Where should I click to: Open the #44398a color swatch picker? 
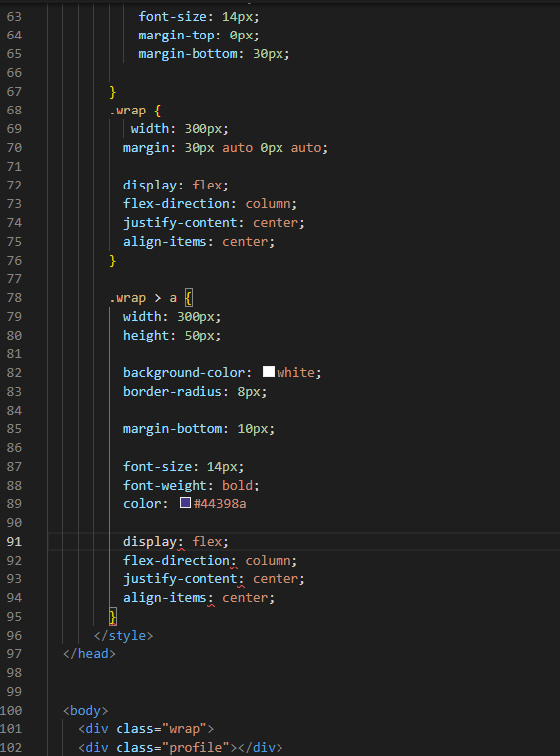pyautogui.click(x=185, y=503)
